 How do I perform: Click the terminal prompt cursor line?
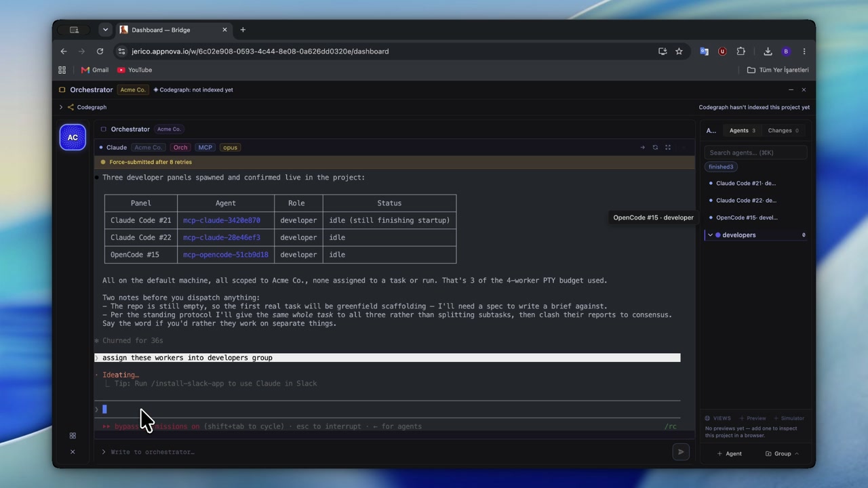[387, 409]
